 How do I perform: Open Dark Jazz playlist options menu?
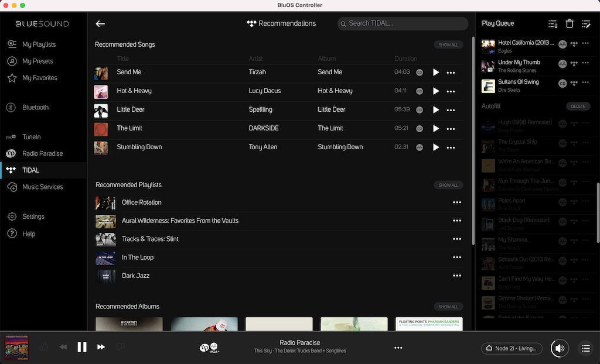point(457,276)
